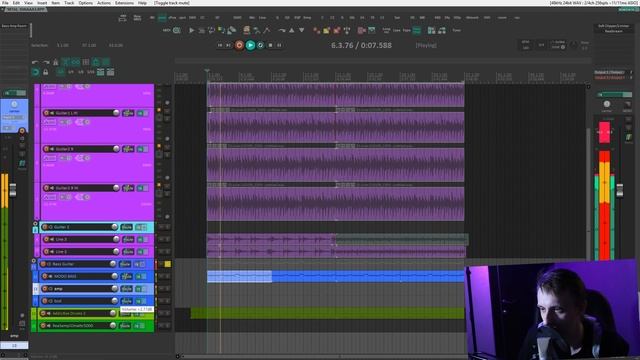Click the volume knob on the amp track

tap(115, 289)
